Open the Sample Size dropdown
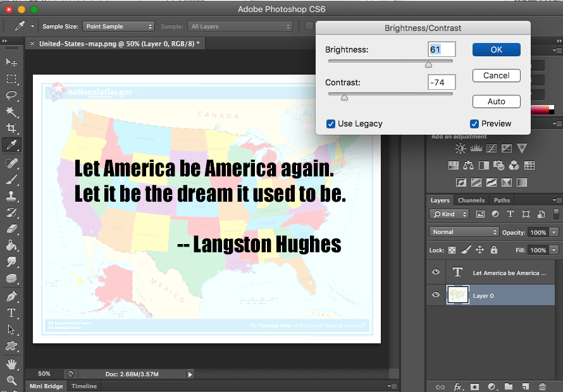This screenshot has height=392, width=563. click(x=119, y=27)
